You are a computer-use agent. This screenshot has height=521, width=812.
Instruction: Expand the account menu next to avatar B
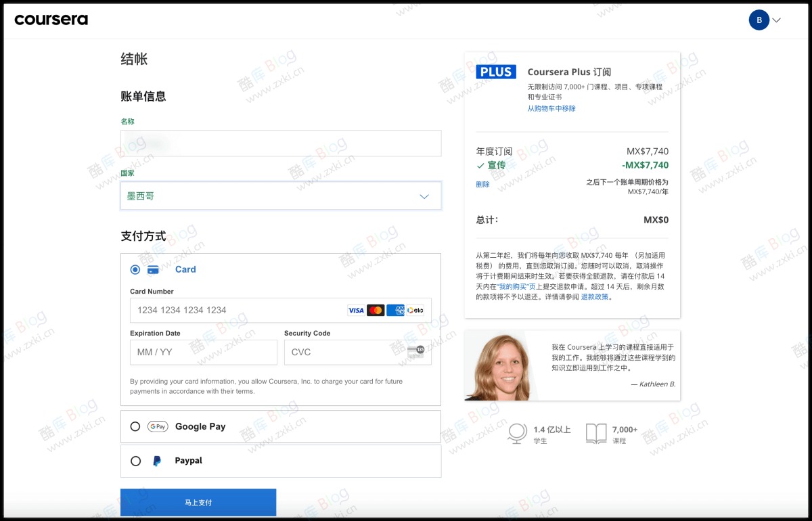[x=775, y=20]
